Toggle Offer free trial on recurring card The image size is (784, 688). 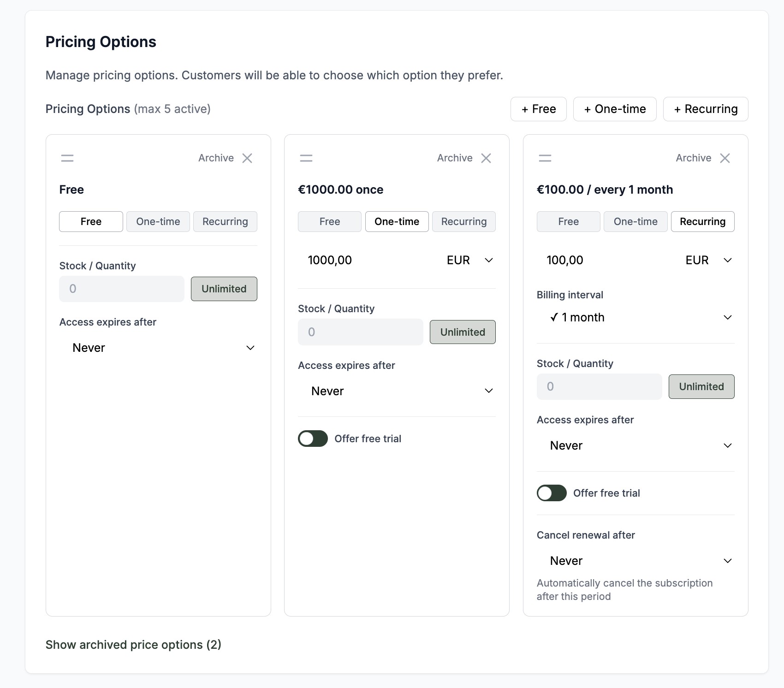(x=552, y=493)
